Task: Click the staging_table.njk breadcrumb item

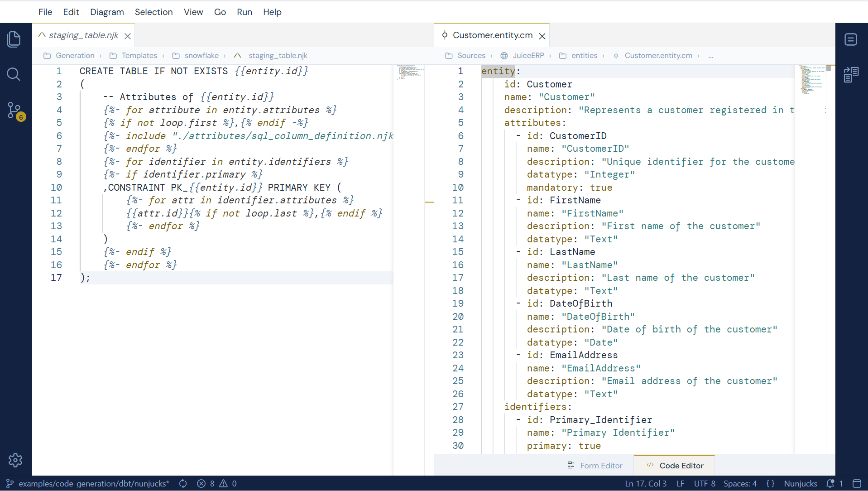Action: [x=271, y=55]
